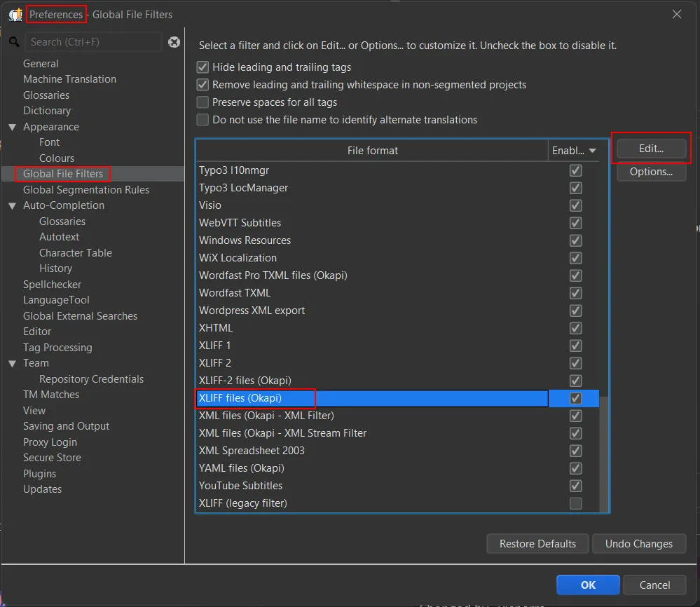This screenshot has width=700, height=607.
Task: Click the application logo in the title bar
Action: [14, 14]
